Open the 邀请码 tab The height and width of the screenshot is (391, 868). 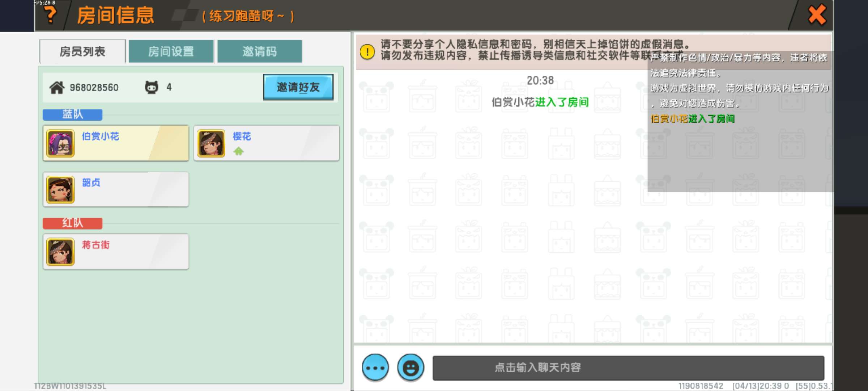click(x=260, y=51)
